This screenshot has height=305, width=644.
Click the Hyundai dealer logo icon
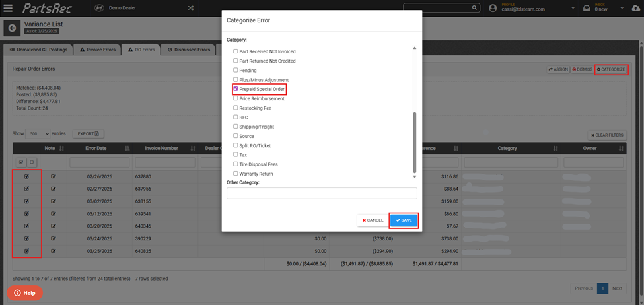[x=98, y=8]
